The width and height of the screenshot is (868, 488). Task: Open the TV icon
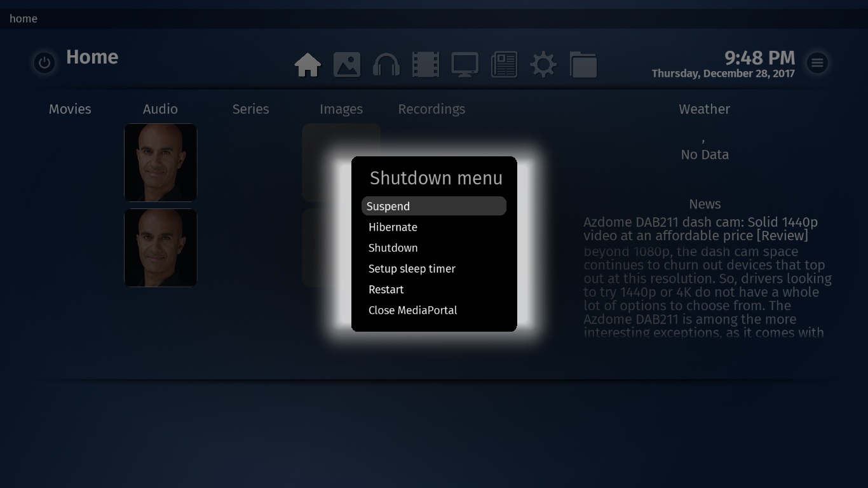pyautogui.click(x=465, y=64)
